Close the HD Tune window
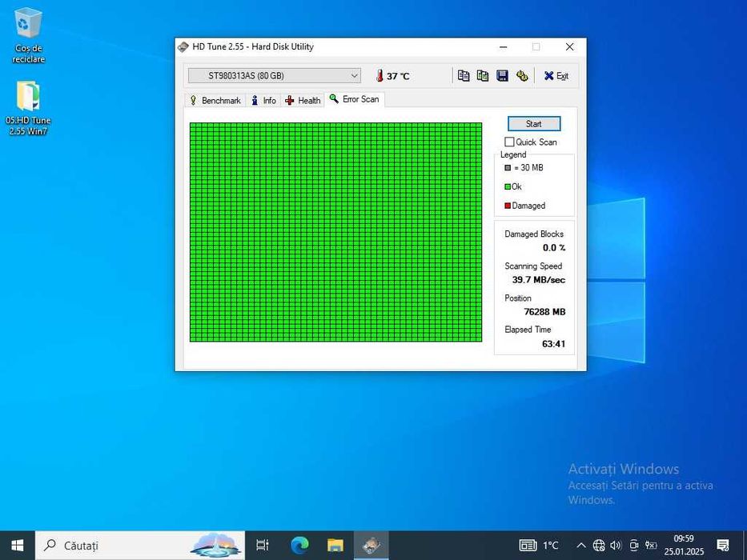The image size is (747, 560). click(x=569, y=46)
